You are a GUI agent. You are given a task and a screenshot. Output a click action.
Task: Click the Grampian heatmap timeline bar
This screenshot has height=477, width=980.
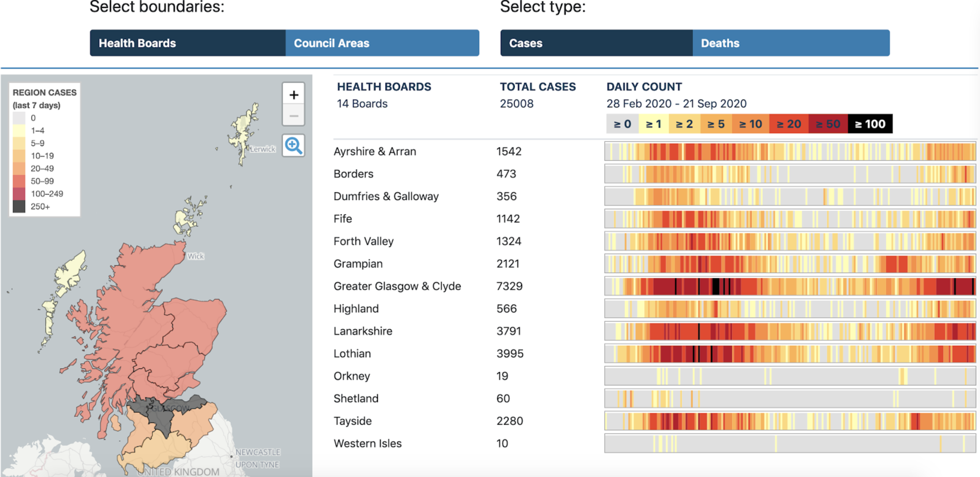pos(790,263)
